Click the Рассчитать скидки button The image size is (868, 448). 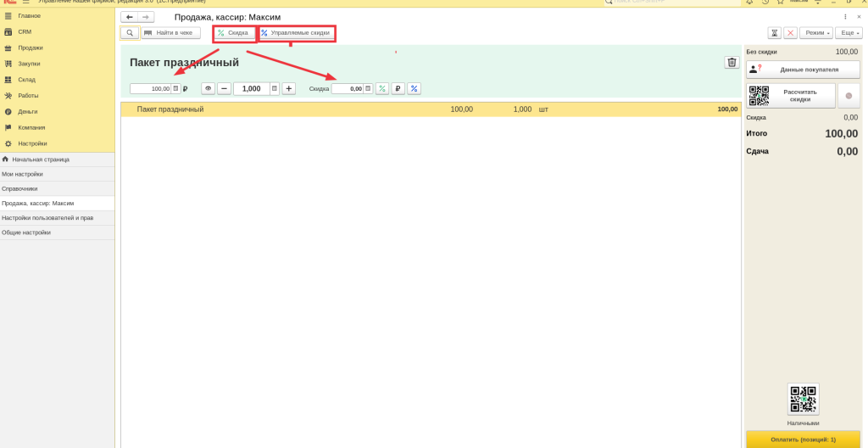click(791, 95)
